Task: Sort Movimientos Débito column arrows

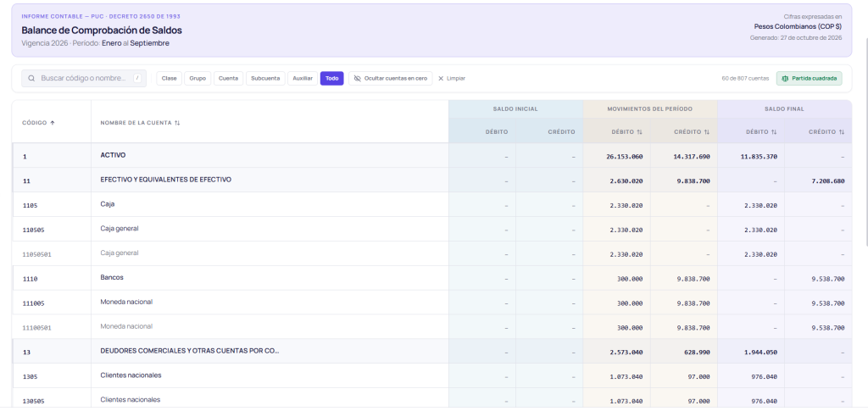Action: pyautogui.click(x=639, y=132)
